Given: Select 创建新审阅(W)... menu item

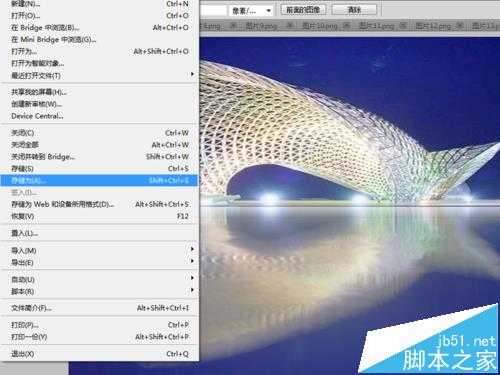Looking at the screenshot, I should [x=99, y=104].
